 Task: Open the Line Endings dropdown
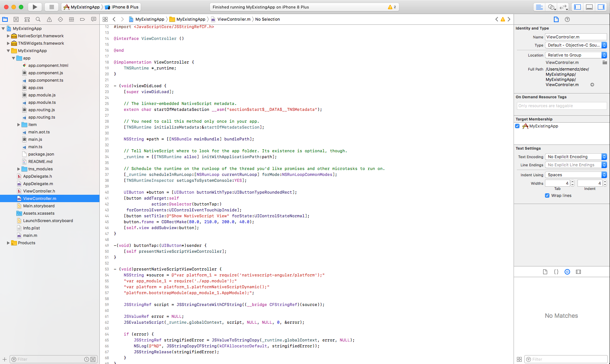coord(576,165)
